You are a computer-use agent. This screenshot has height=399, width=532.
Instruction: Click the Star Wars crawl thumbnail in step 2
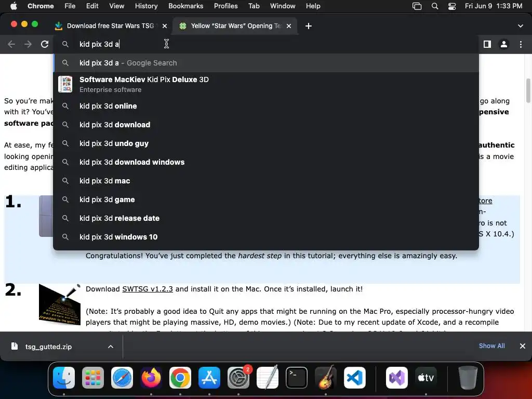[x=60, y=304]
